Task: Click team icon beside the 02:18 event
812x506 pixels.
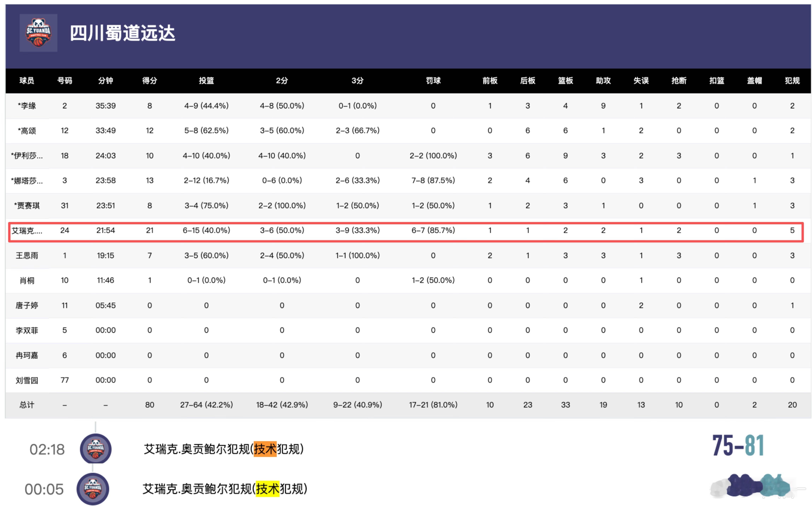Action: 96,448
